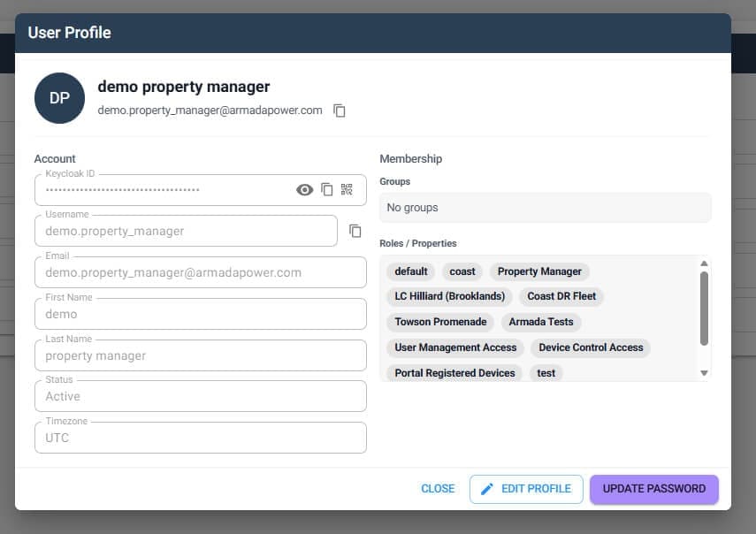The height and width of the screenshot is (534, 756).
Task: Click the First Name field
Action: pos(201,314)
